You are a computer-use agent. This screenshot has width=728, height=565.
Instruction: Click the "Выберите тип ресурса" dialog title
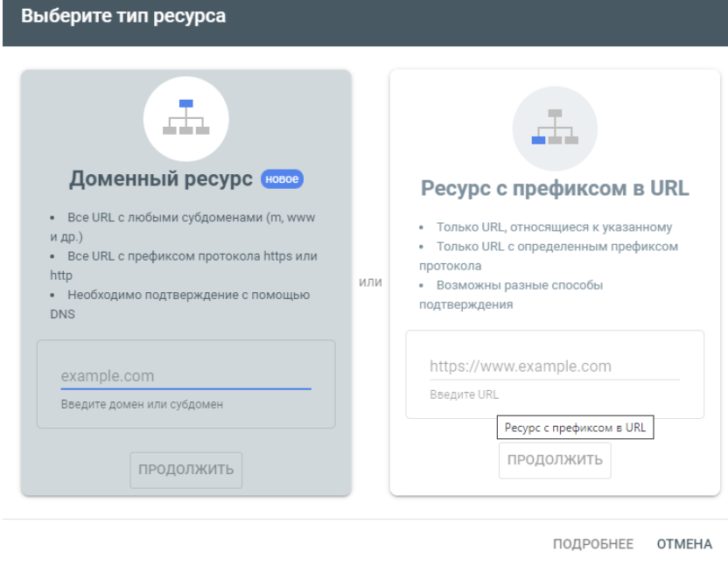click(123, 17)
